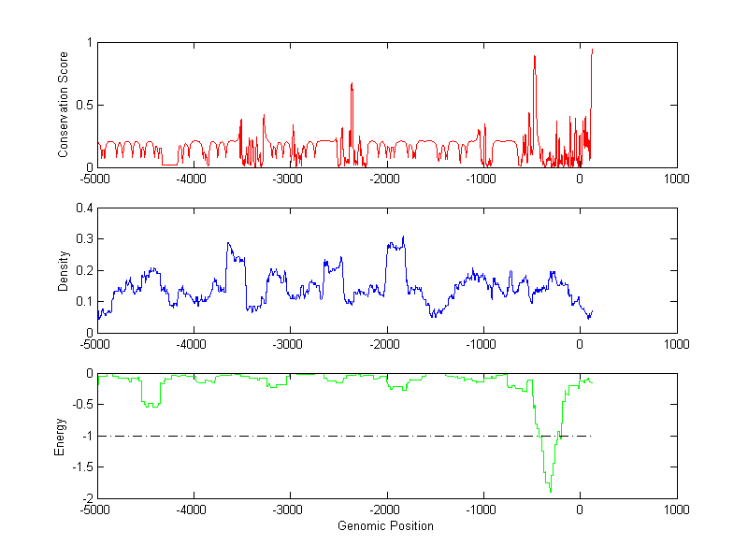This screenshot has height=560, width=748.
Task: Click the green energy dip near -4450
Action: coord(151,405)
